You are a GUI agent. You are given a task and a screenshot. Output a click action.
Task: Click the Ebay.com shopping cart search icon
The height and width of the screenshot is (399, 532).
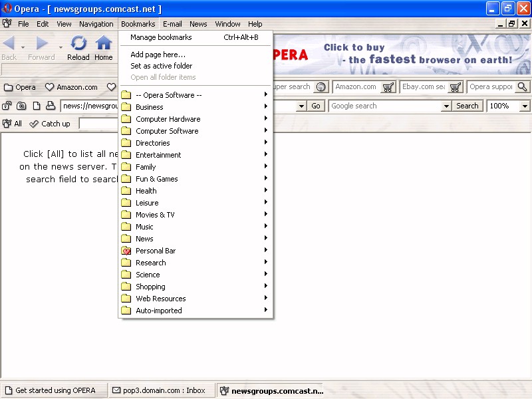point(455,87)
